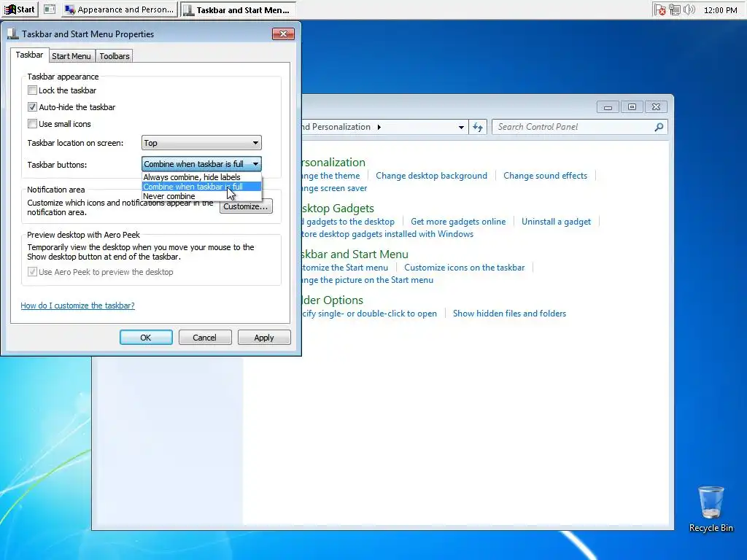The image size is (747, 560).
Task: Switch to the Start Menu tab
Action: [x=71, y=56]
